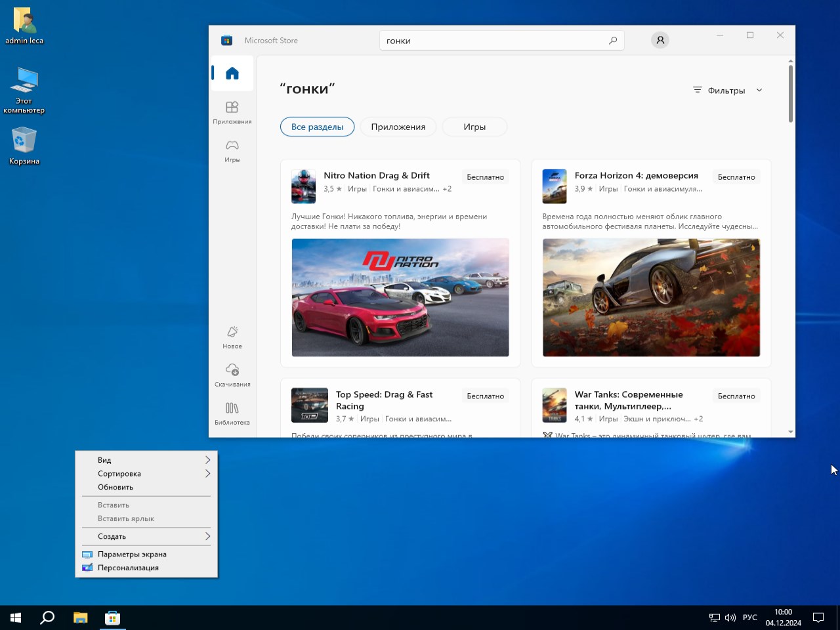840x630 pixels.
Task: Select the Приложения filter tab
Action: 398,127
